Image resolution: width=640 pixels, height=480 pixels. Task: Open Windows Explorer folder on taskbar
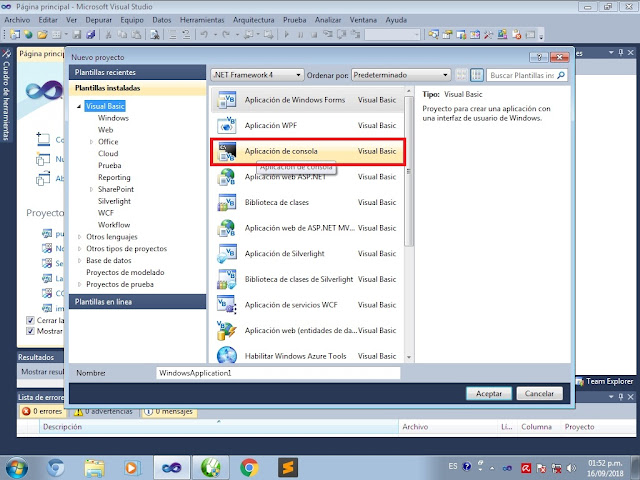tap(94, 468)
